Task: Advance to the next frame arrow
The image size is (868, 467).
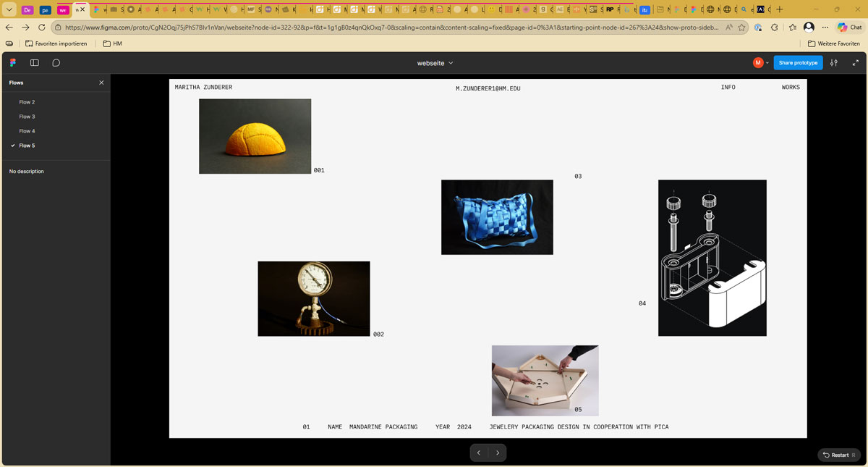Action: 498,453
